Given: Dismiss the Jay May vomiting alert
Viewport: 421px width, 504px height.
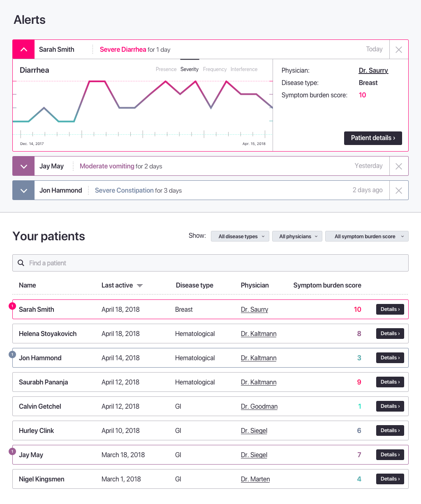Looking at the screenshot, I should (x=398, y=166).
